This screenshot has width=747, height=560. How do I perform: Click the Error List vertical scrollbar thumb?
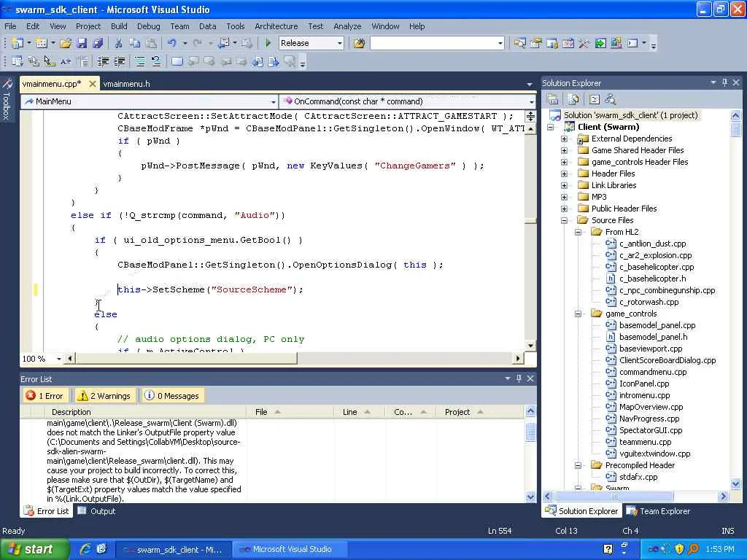point(530,432)
